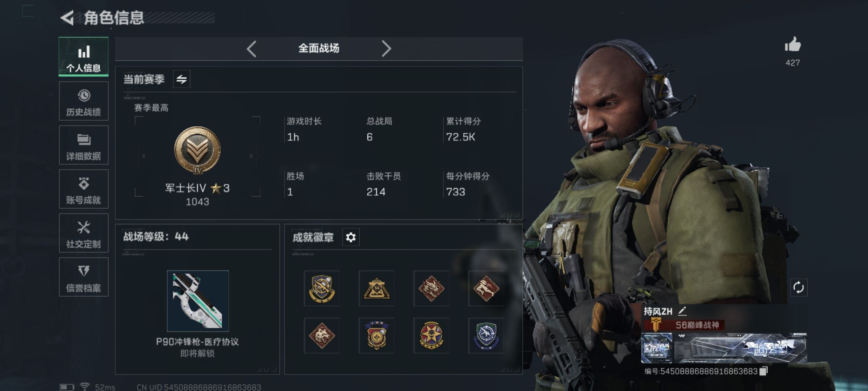This screenshot has width=868, height=391.
Task: Switch to the next mode using right chevron
Action: [x=386, y=49]
